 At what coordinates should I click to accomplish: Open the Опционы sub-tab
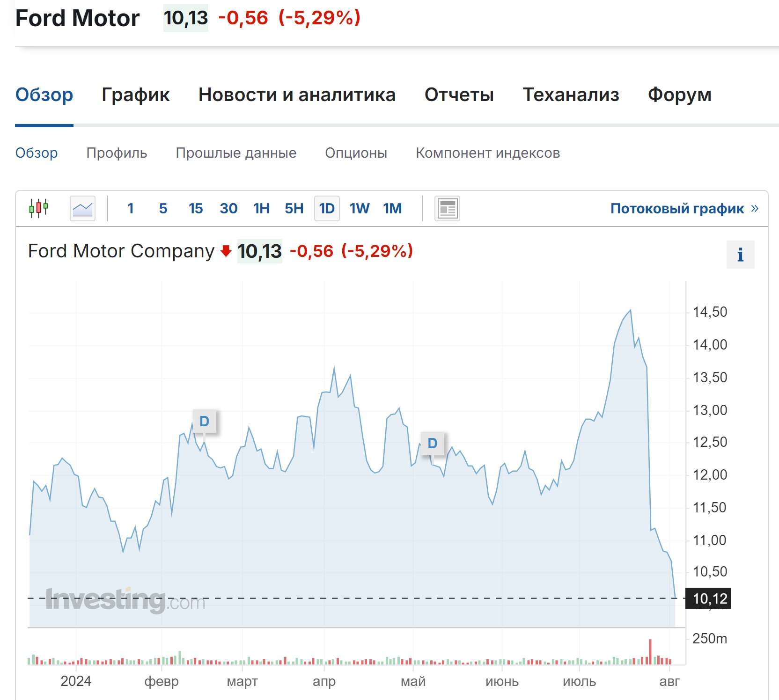356,153
